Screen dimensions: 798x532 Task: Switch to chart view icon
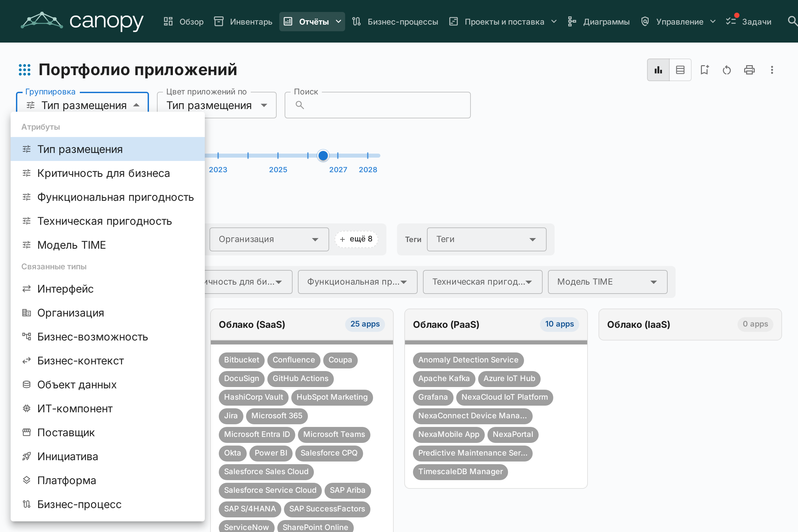tap(658, 70)
